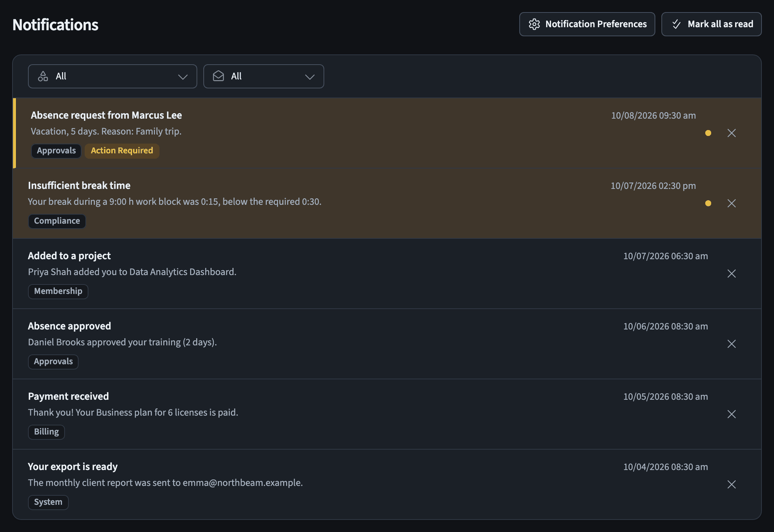Click the emma@northbeam.example export message
774x532 pixels.
pos(165,483)
